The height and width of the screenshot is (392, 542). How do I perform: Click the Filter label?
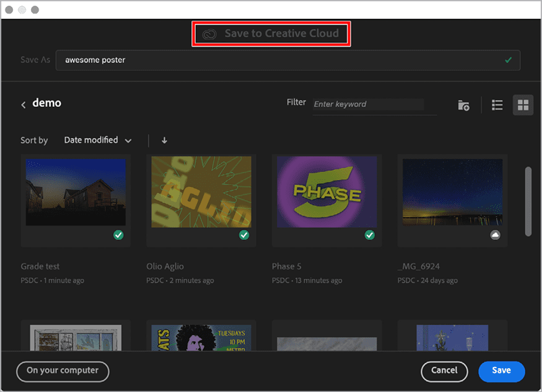pos(296,102)
